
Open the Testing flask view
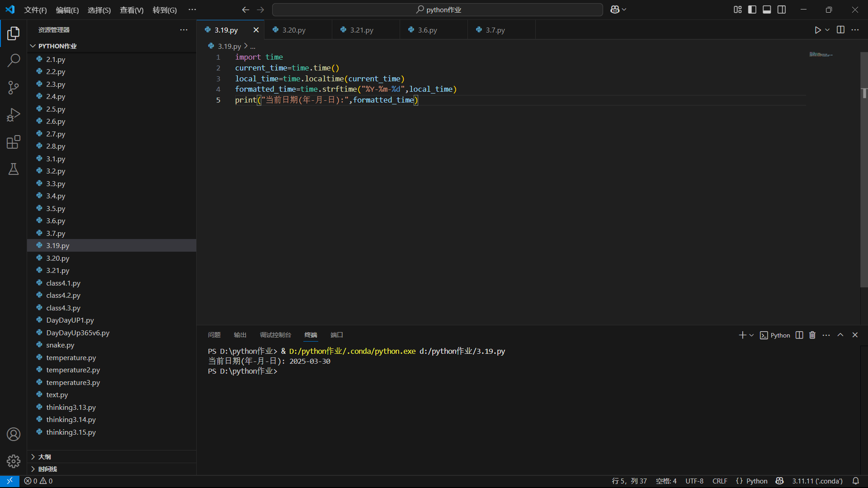14,169
